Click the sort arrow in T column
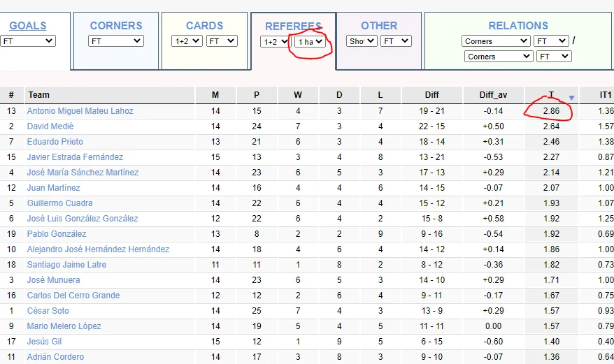The height and width of the screenshot is (364, 614). pyautogui.click(x=571, y=98)
